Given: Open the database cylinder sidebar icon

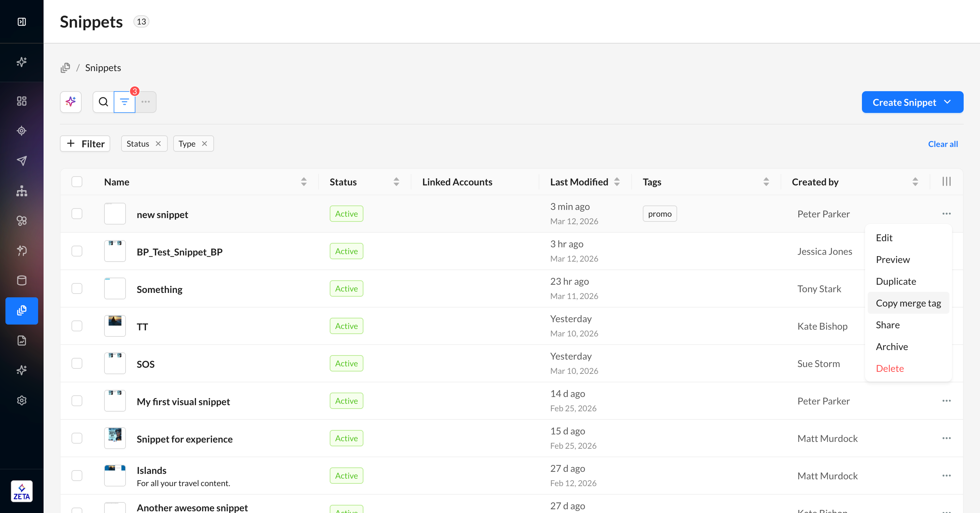Looking at the screenshot, I should (22, 281).
